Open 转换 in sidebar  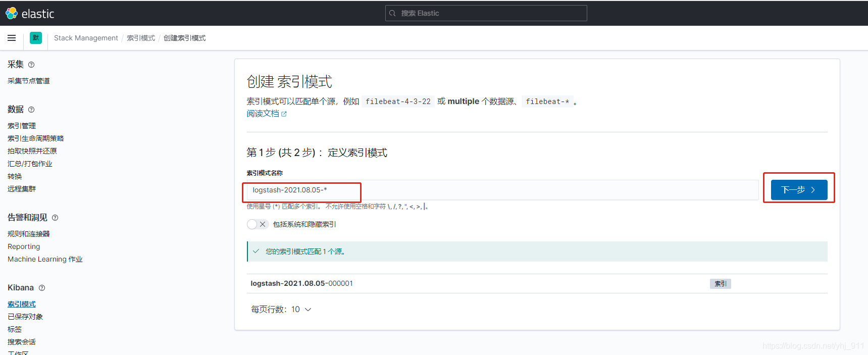point(15,176)
